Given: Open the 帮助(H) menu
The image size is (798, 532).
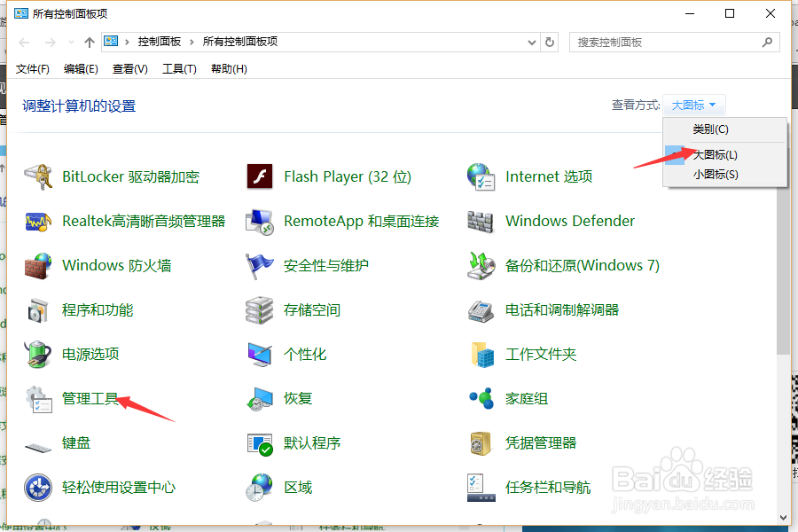Looking at the screenshot, I should click(x=229, y=69).
